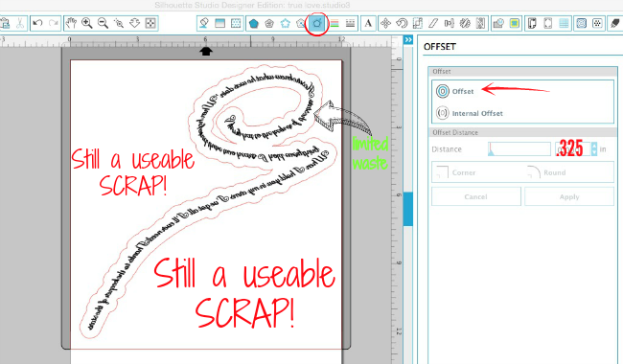
Task: Open the Rotate window icon
Action: click(x=402, y=23)
